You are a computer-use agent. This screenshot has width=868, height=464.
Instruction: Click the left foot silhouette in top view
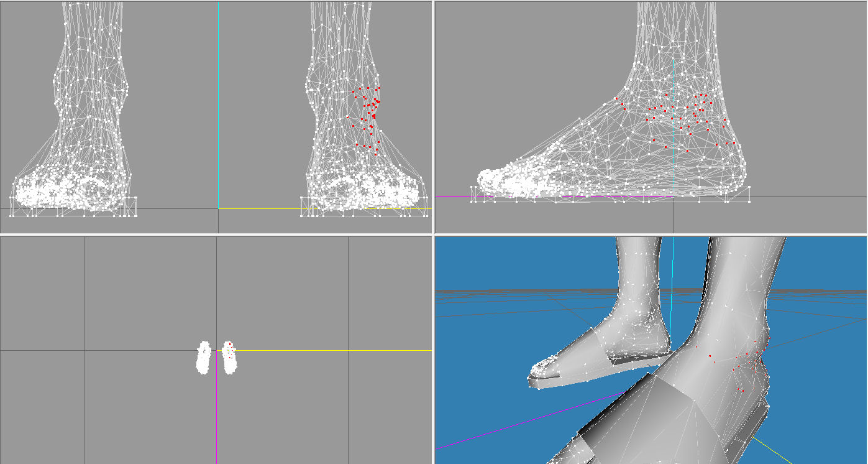(x=203, y=357)
